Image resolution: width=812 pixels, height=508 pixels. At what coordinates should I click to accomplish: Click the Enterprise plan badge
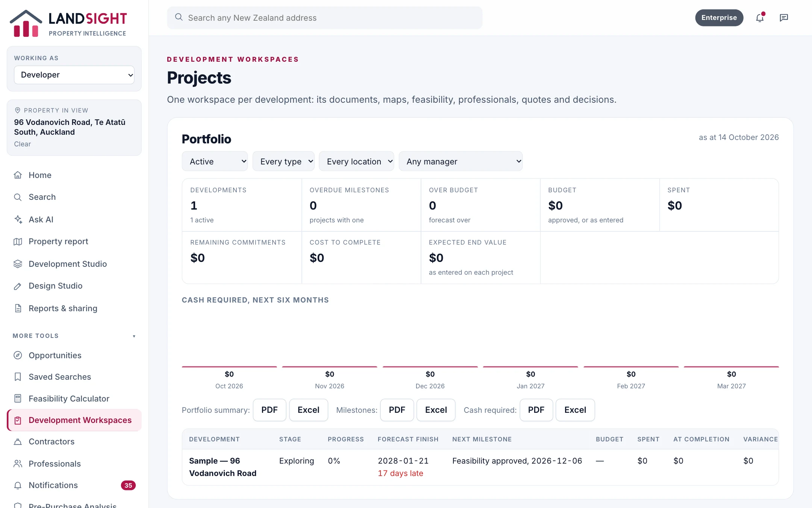coord(719,18)
